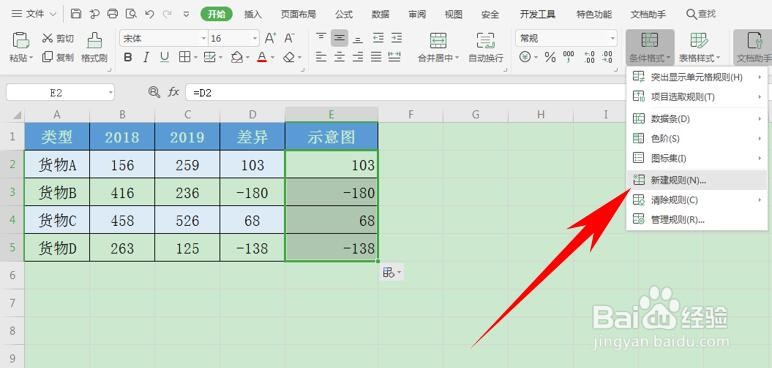Toggle italic formatting
The width and height of the screenshot is (772, 368).
point(146,58)
